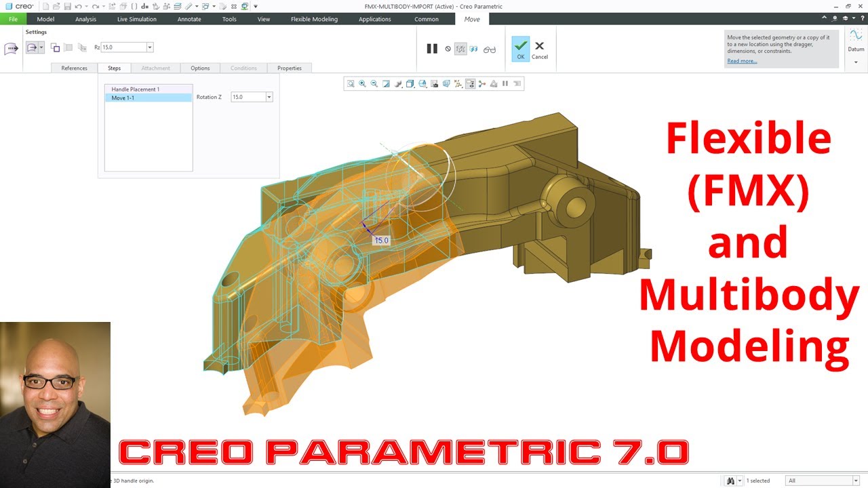Toggle the keep original copy geometry icon
This screenshot has width=868, height=488.
coord(55,47)
